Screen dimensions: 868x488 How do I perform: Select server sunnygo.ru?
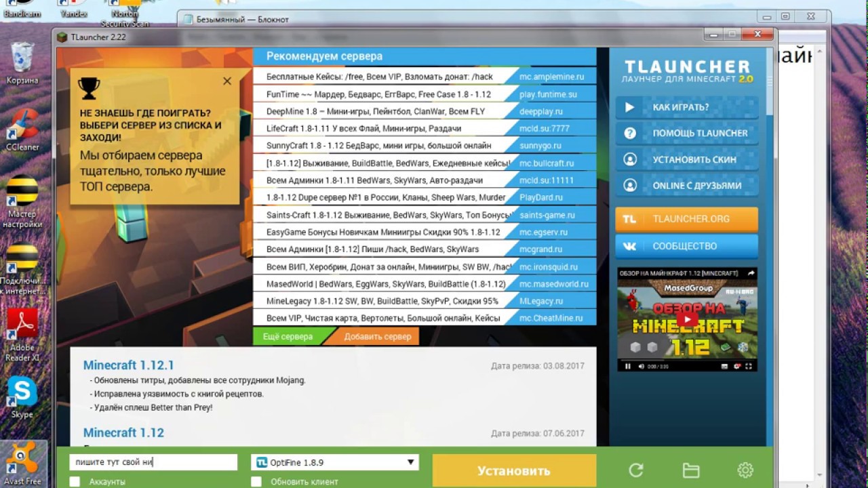[425, 146]
